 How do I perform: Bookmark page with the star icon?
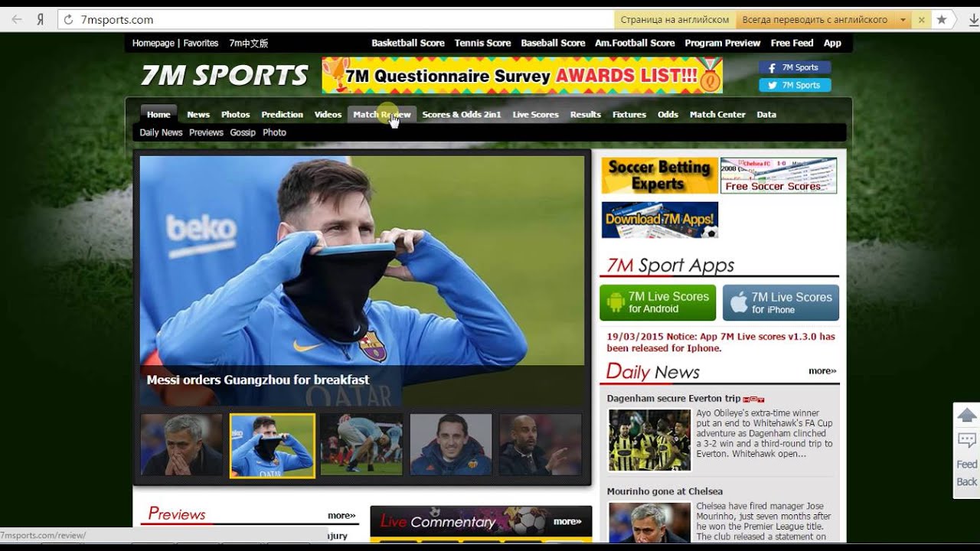[942, 20]
